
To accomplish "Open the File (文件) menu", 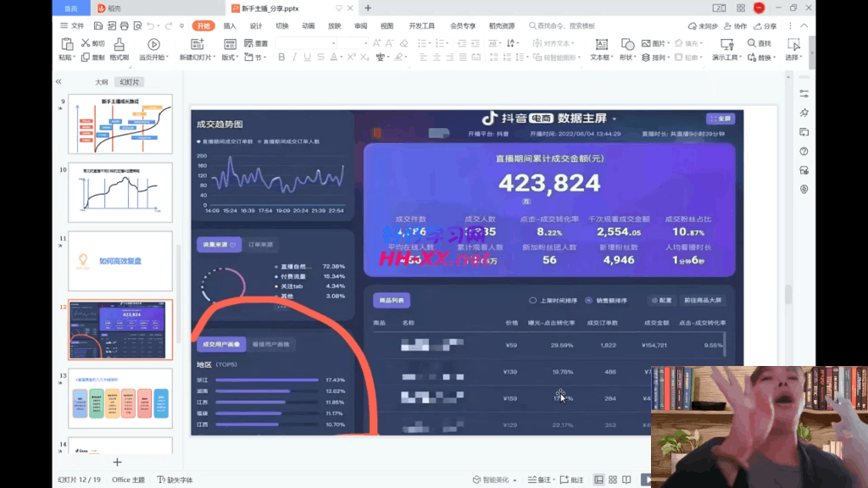I will 72,26.
